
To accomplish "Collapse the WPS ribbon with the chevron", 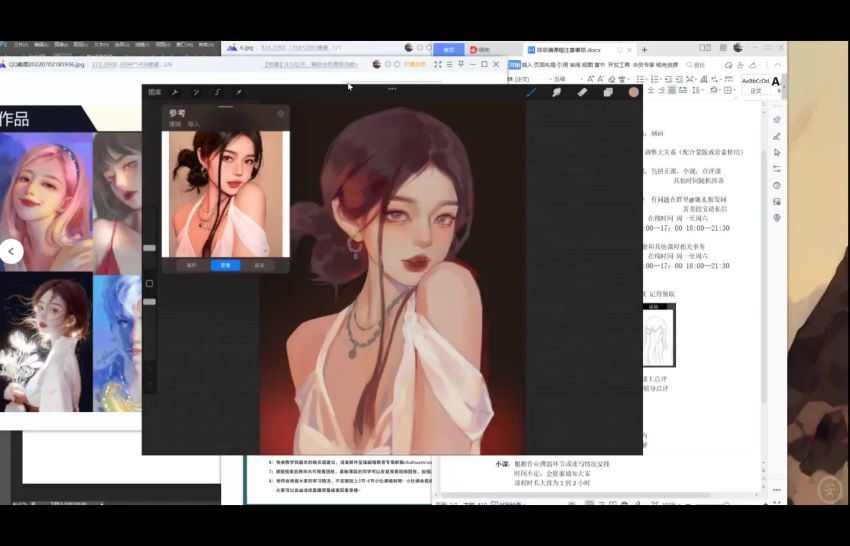I will (777, 65).
